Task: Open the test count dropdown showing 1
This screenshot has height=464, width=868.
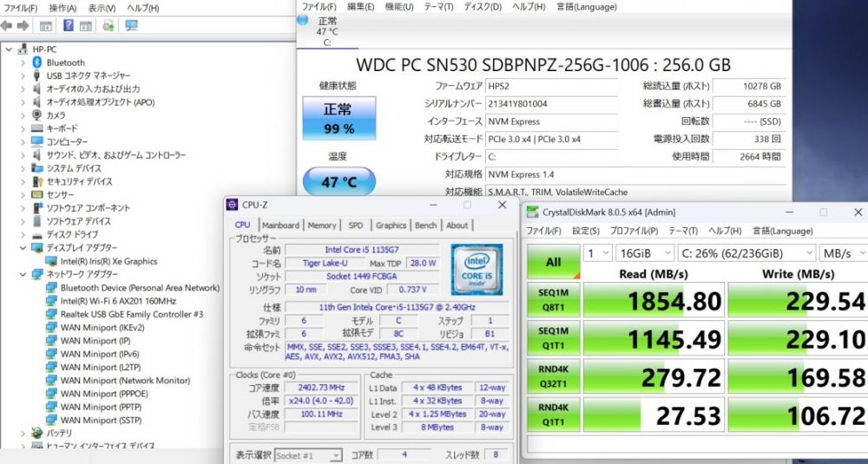Action: click(x=598, y=253)
